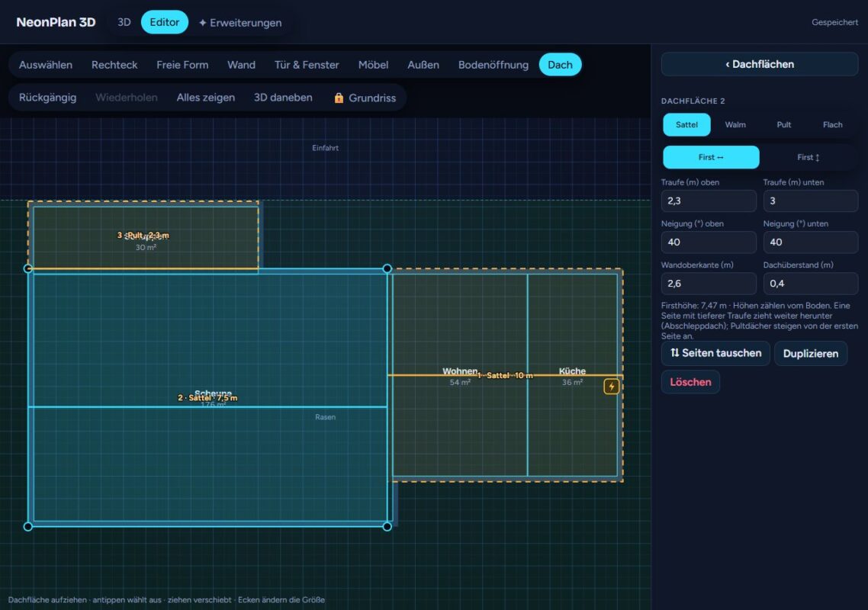Focus the Traufe (m) unten field

coord(811,201)
